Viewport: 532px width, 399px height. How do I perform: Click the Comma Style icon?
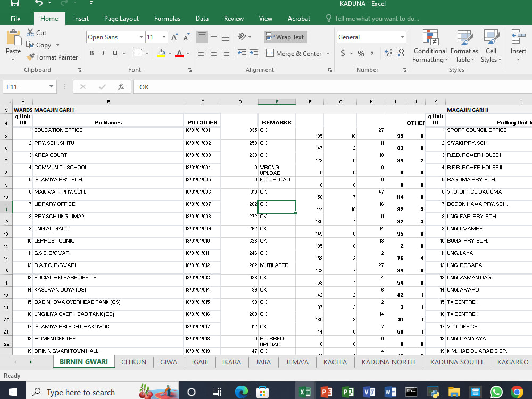(372, 53)
